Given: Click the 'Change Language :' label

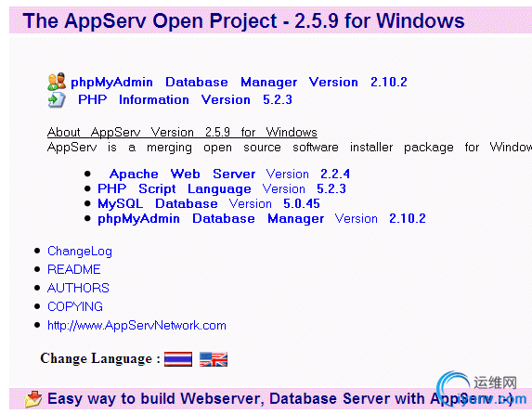Looking at the screenshot, I should click(100, 358).
